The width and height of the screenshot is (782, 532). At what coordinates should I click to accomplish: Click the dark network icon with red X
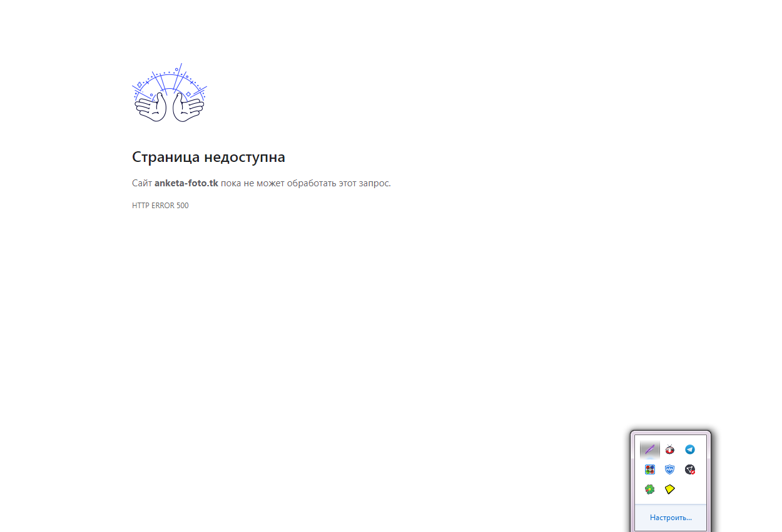(x=690, y=469)
